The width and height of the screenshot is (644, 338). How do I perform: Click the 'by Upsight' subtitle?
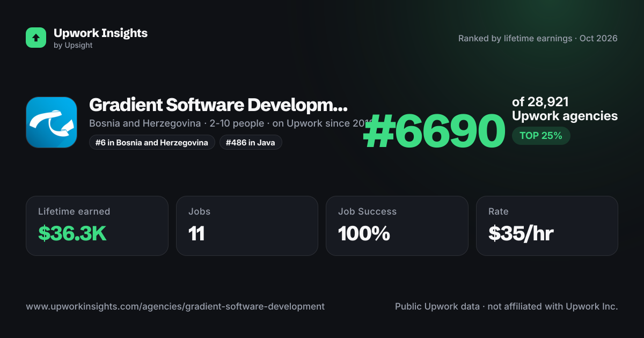click(x=73, y=46)
